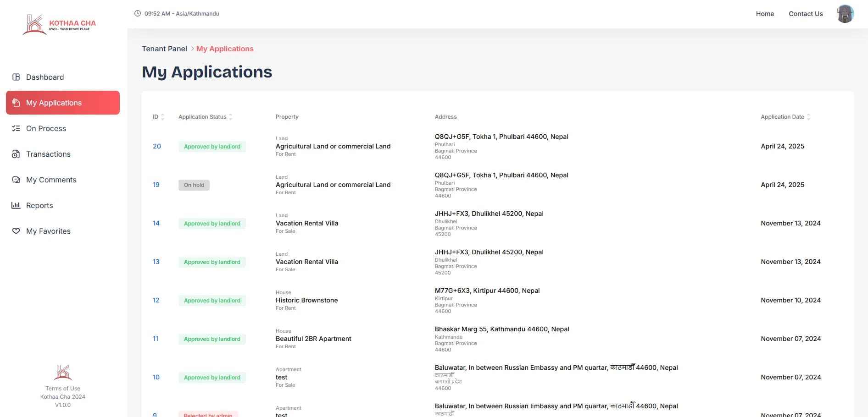The image size is (868, 417).
Task: Click the Home link in the top bar
Action: [x=765, y=14]
